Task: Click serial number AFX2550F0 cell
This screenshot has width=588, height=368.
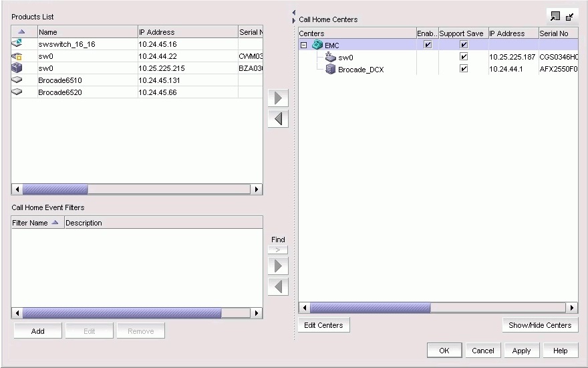Action: [559, 69]
